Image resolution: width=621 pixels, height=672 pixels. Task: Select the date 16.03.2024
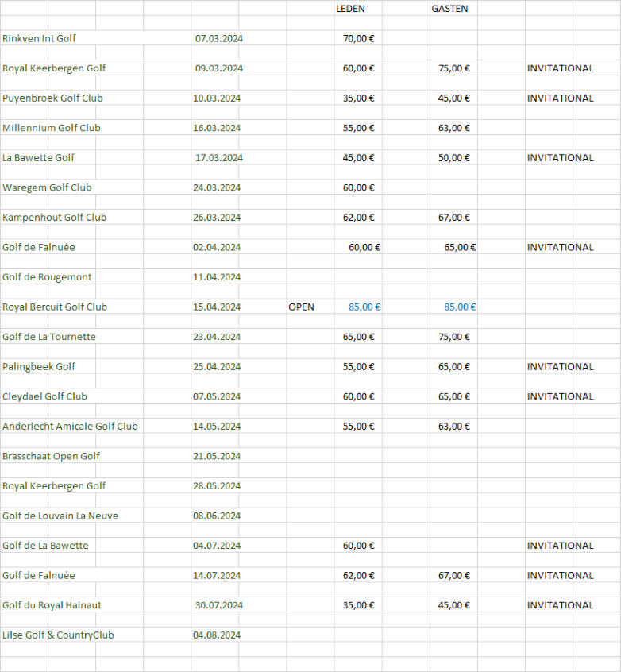(x=217, y=128)
